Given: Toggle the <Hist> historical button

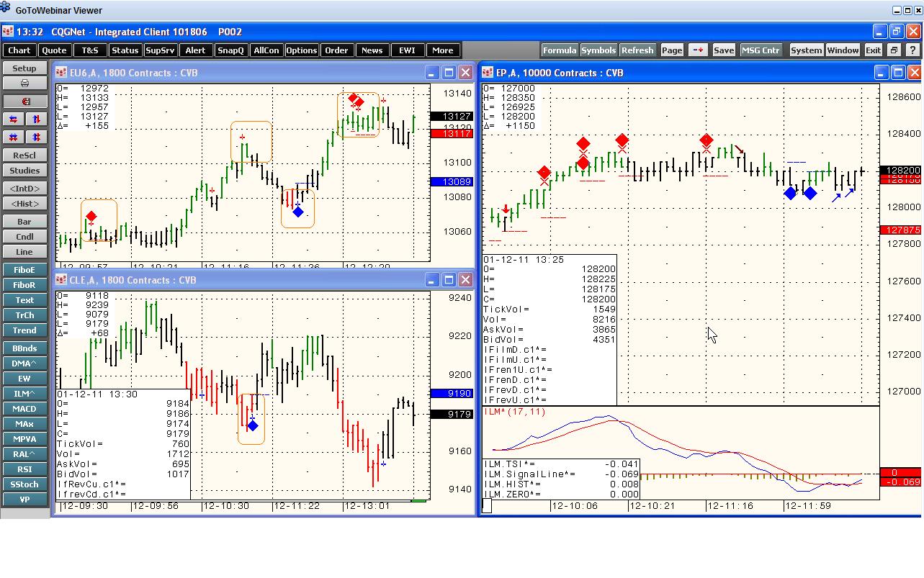Looking at the screenshot, I should point(24,204).
